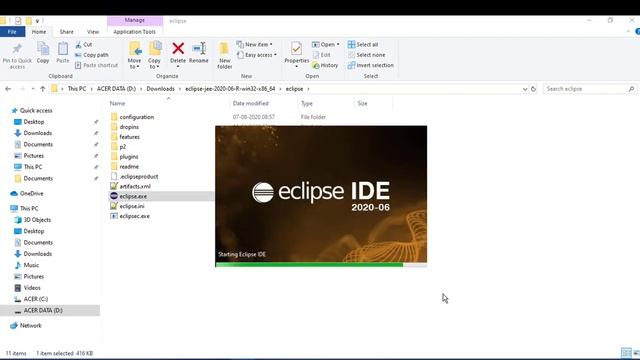Click Downloads breadcrumb in address bar
640x360 pixels.
tap(160, 89)
